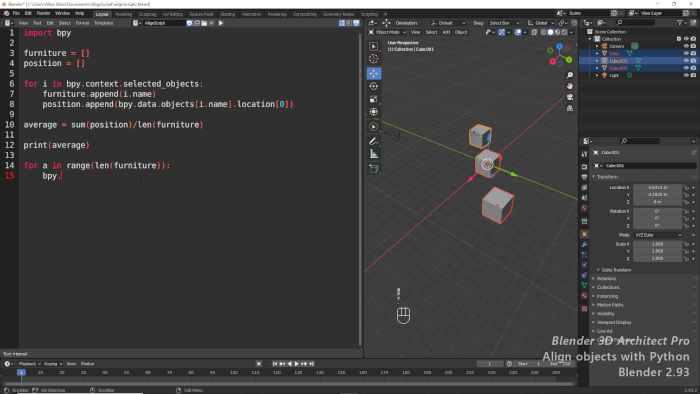
Task: Open the Orientation Default dropdown
Action: click(x=448, y=23)
